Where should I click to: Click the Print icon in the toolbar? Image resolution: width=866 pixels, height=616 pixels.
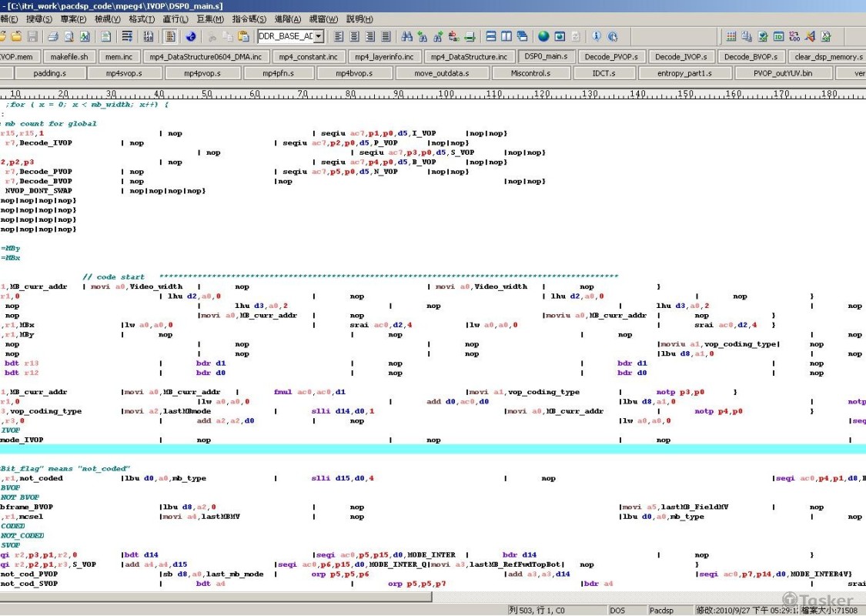click(52, 36)
